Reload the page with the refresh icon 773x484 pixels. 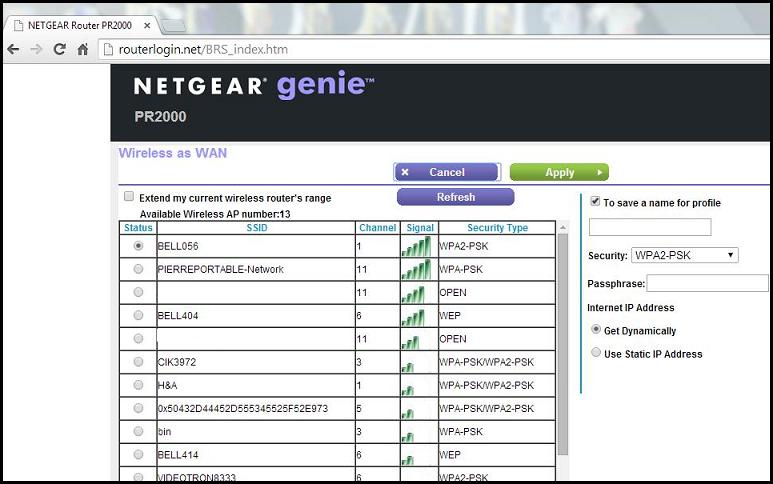point(60,49)
